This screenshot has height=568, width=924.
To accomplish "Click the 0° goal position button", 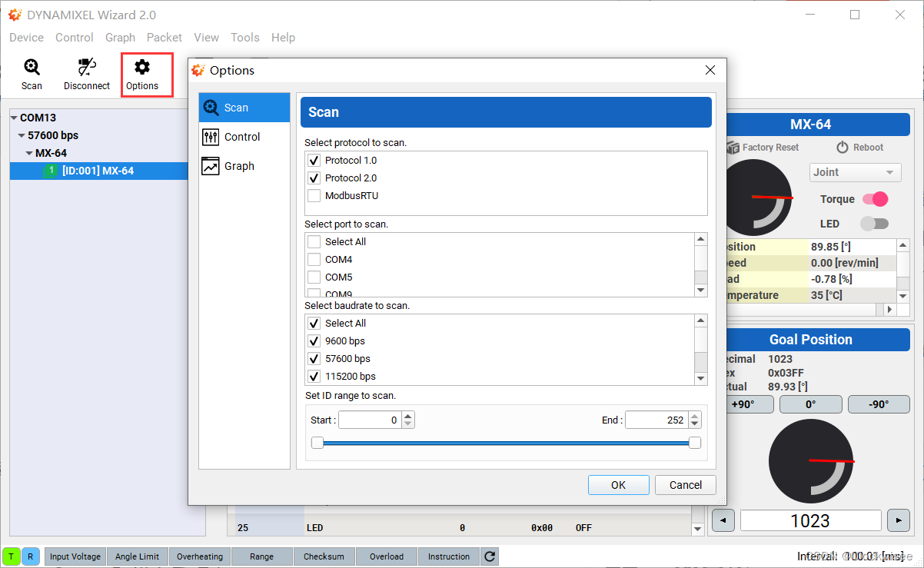I will click(811, 404).
